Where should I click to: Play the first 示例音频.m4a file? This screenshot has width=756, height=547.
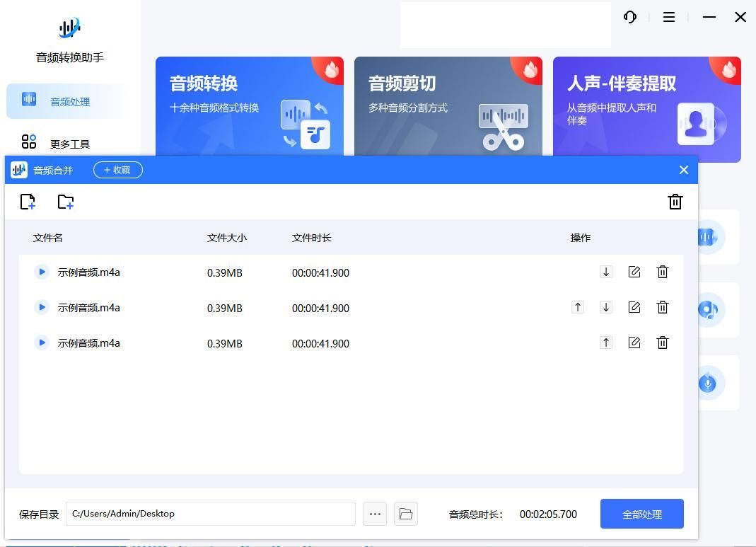tap(42, 272)
